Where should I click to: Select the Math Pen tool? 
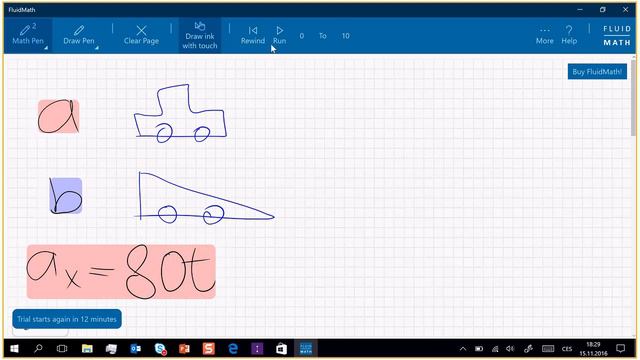(28, 35)
